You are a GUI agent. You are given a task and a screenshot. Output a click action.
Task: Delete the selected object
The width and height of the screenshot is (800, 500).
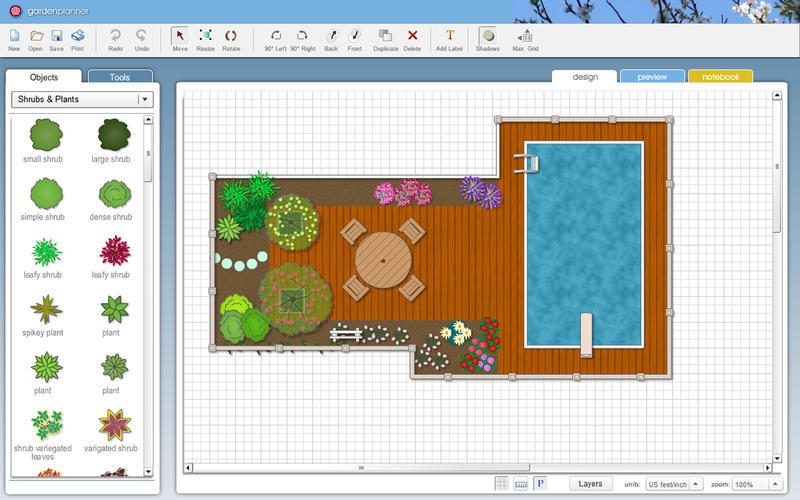[412, 39]
